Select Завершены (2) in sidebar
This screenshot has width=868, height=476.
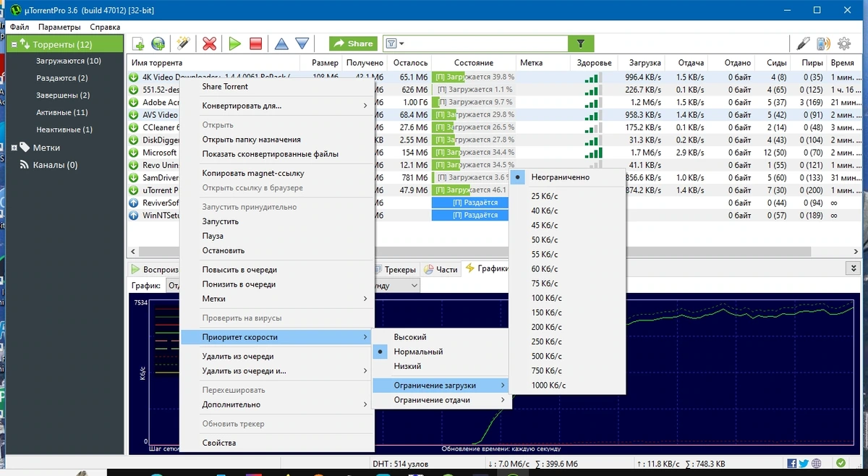point(63,95)
